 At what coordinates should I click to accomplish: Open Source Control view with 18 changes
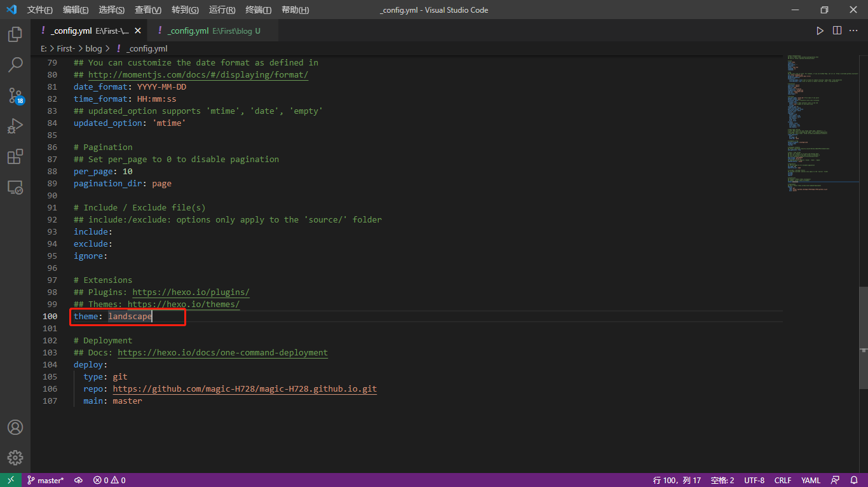(x=15, y=95)
